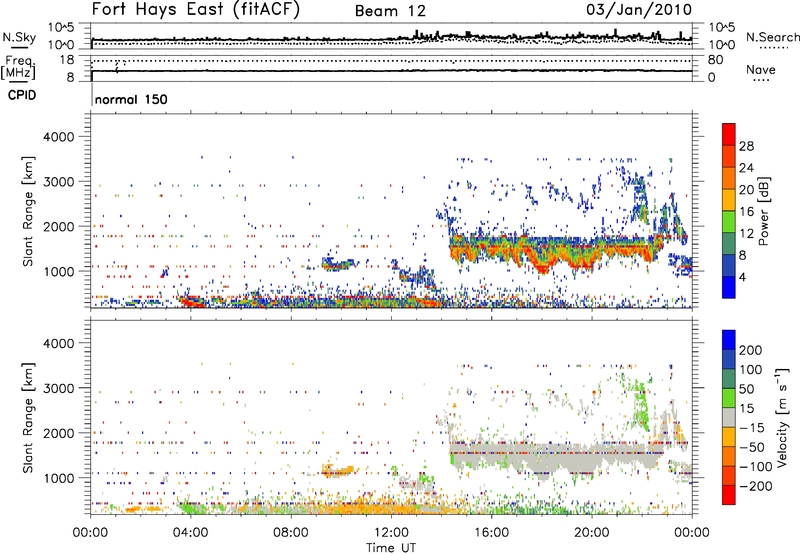The height and width of the screenshot is (554, 800).
Task: Click "-200" on the velocity colorbar
Action: pos(756,486)
